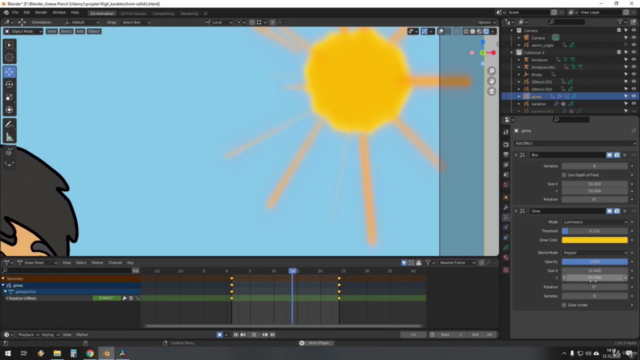Open the Material properties tab
Image resolution: width=640 pixels, height=360 pixels.
506,258
